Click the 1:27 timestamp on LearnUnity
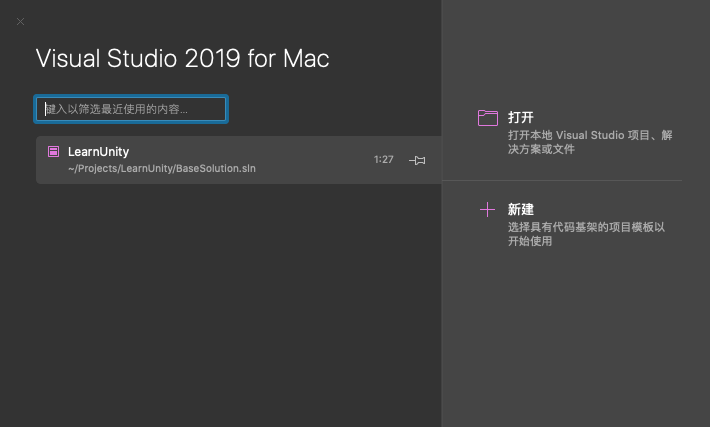The width and height of the screenshot is (710, 427). (384, 159)
